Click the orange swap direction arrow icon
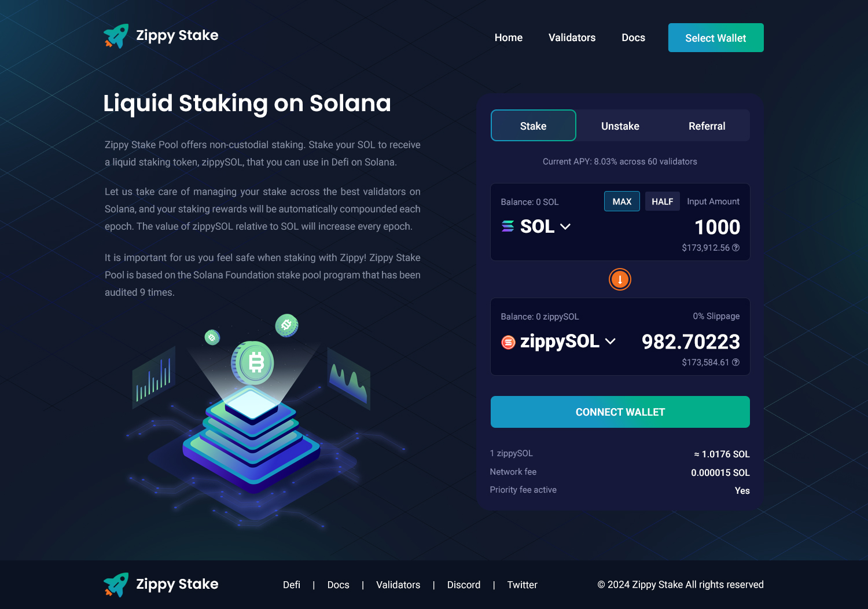Screen dimensions: 868x609 pos(620,280)
